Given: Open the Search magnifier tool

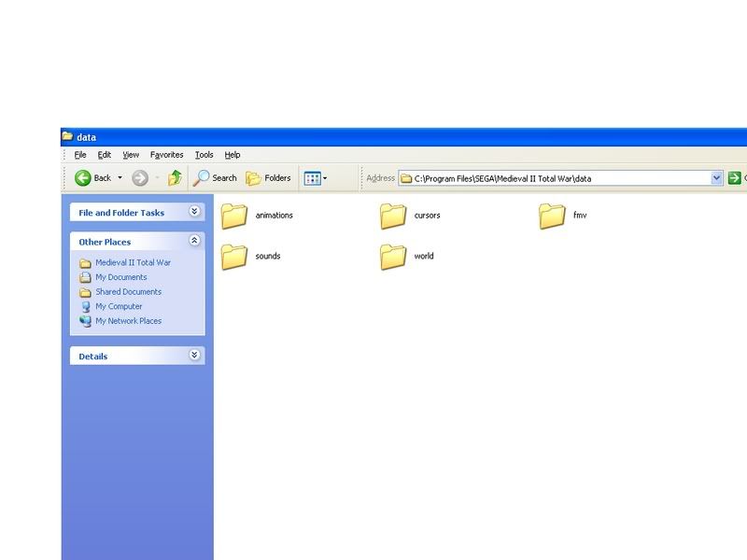Looking at the screenshot, I should click(215, 177).
